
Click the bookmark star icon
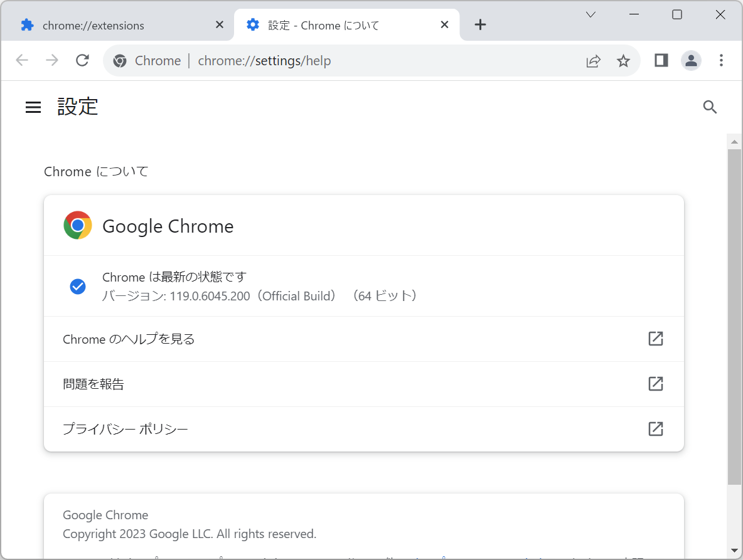pos(623,60)
